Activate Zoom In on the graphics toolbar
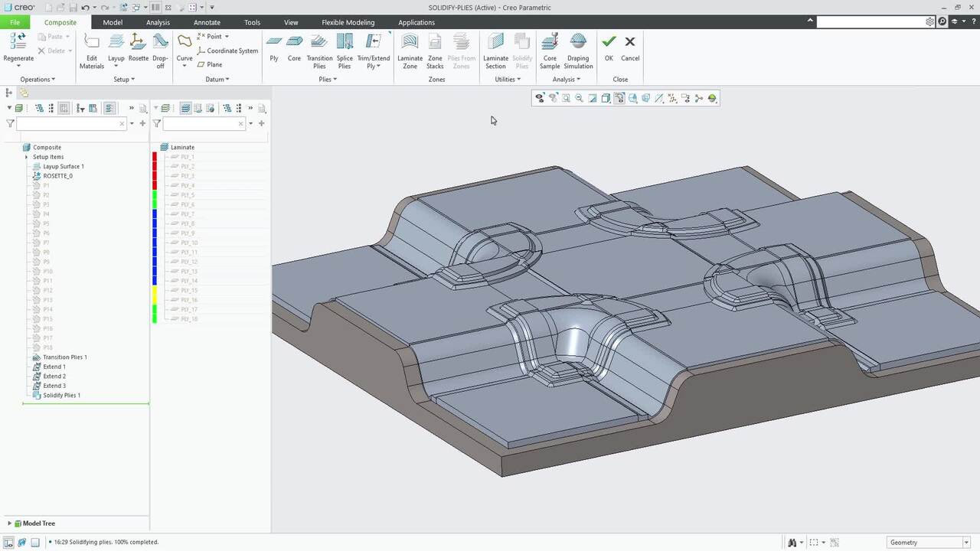The image size is (980, 551). click(x=566, y=98)
